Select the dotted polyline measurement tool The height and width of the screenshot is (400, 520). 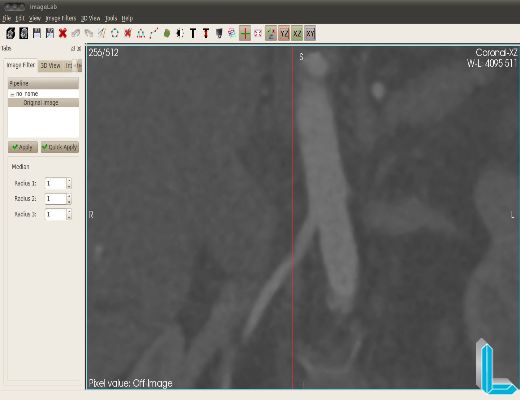click(x=154, y=33)
